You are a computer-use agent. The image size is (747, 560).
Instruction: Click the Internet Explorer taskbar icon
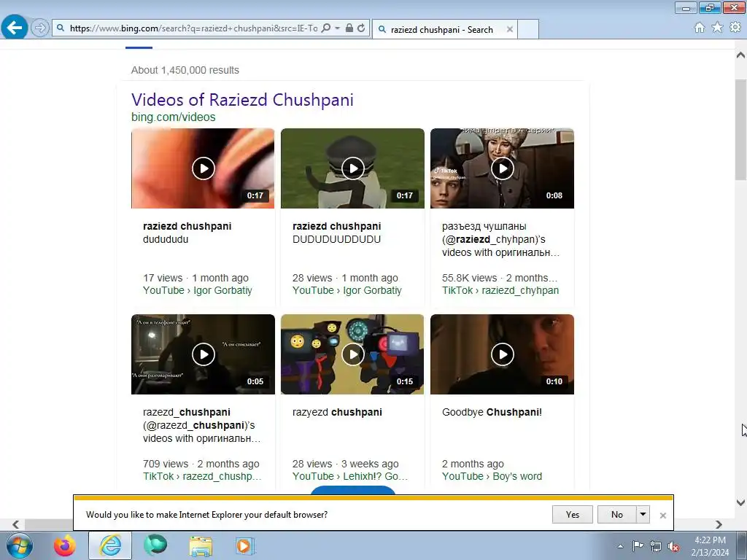coord(110,545)
